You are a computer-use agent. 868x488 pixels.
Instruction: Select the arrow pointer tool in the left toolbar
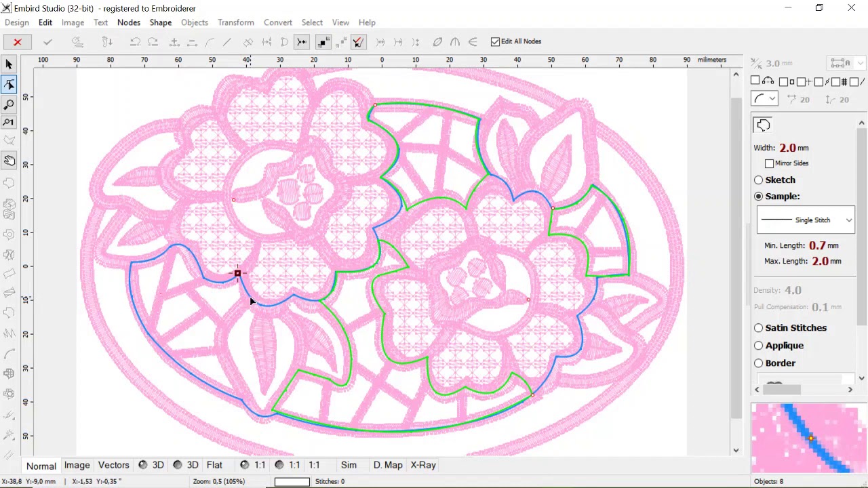pyautogui.click(x=9, y=64)
